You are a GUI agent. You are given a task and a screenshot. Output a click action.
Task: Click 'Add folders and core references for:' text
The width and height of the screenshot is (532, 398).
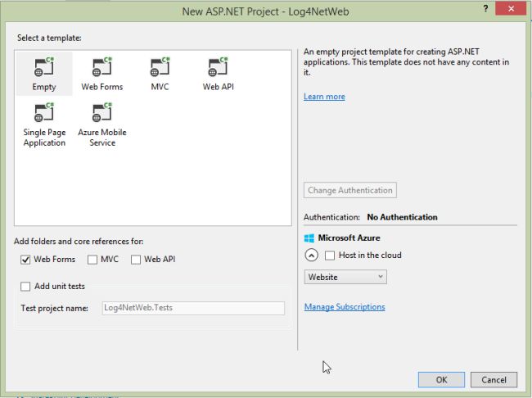(79, 242)
